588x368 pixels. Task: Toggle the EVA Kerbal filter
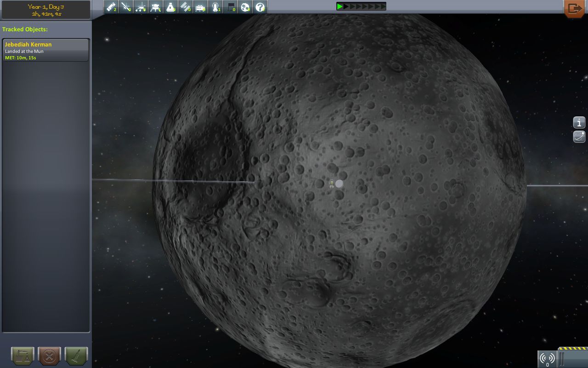pyautogui.click(x=215, y=7)
